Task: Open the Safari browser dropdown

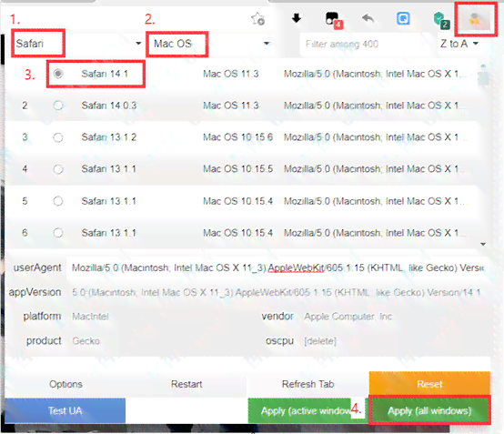Action: tap(78, 44)
